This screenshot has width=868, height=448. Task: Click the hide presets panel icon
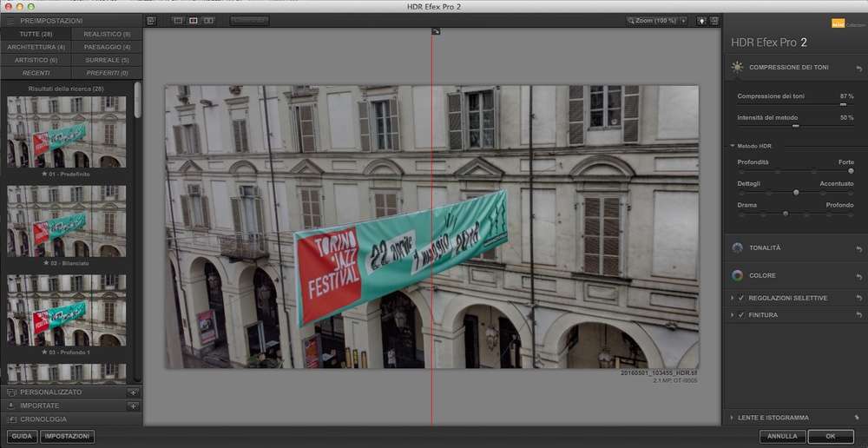pyautogui.click(x=151, y=20)
